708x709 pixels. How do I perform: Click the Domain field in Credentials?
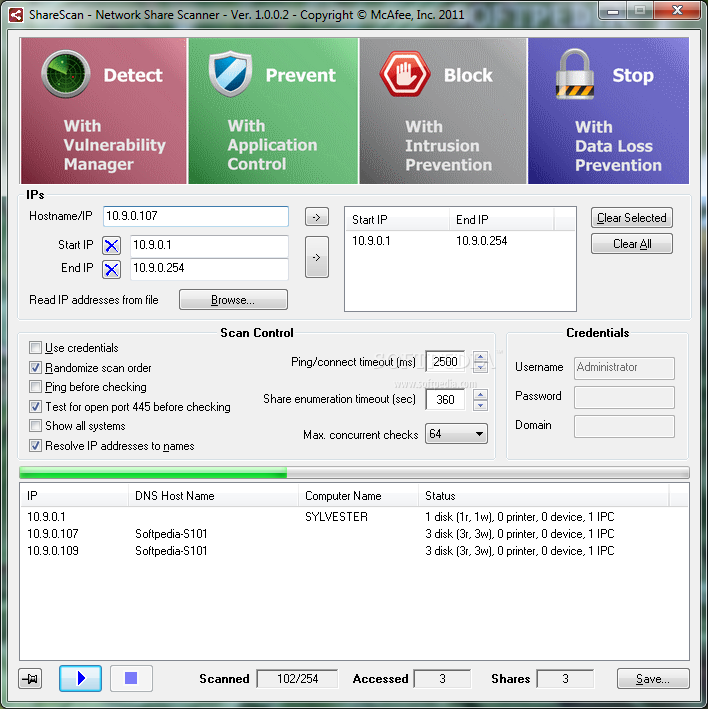click(x=624, y=426)
